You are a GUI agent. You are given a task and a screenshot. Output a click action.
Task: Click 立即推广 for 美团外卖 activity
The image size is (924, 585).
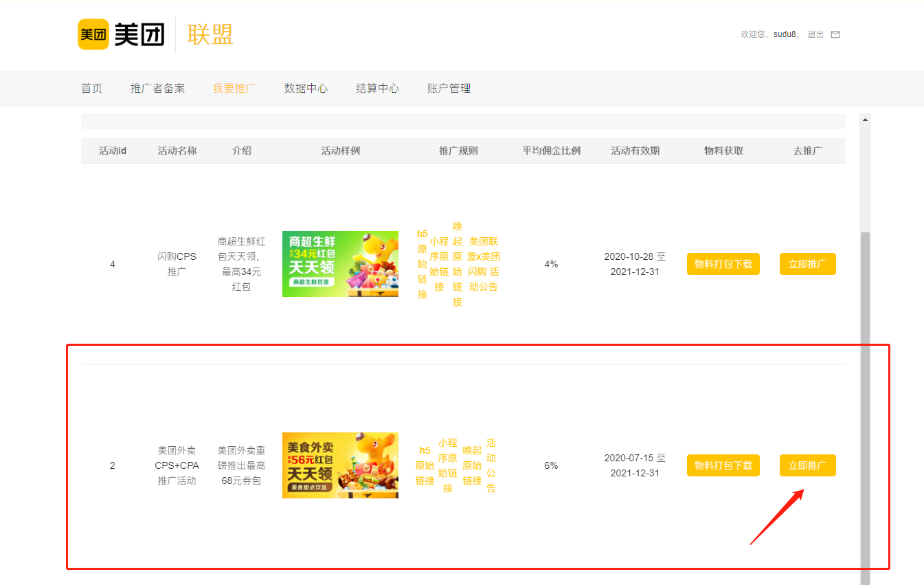[x=807, y=465]
